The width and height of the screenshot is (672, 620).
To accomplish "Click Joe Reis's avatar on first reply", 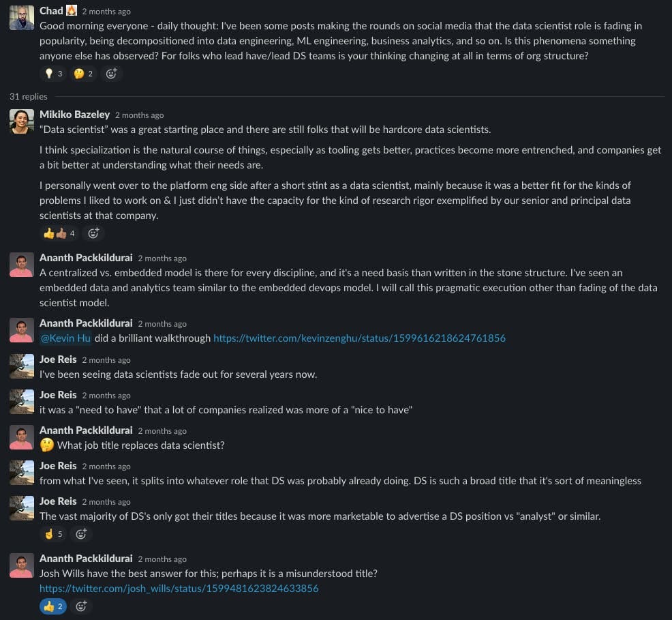I will tap(21, 366).
